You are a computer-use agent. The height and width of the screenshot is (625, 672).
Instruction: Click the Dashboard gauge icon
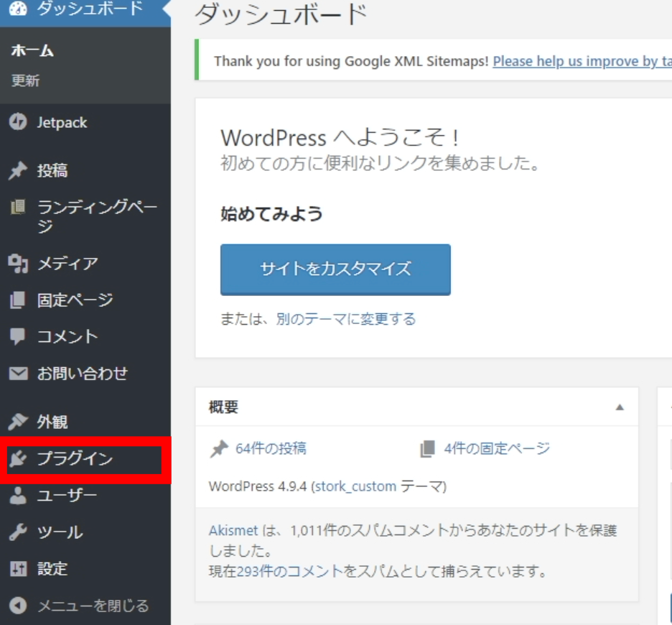(18, 8)
